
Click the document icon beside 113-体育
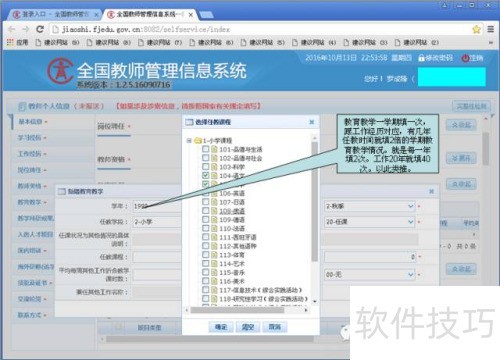[214, 255]
